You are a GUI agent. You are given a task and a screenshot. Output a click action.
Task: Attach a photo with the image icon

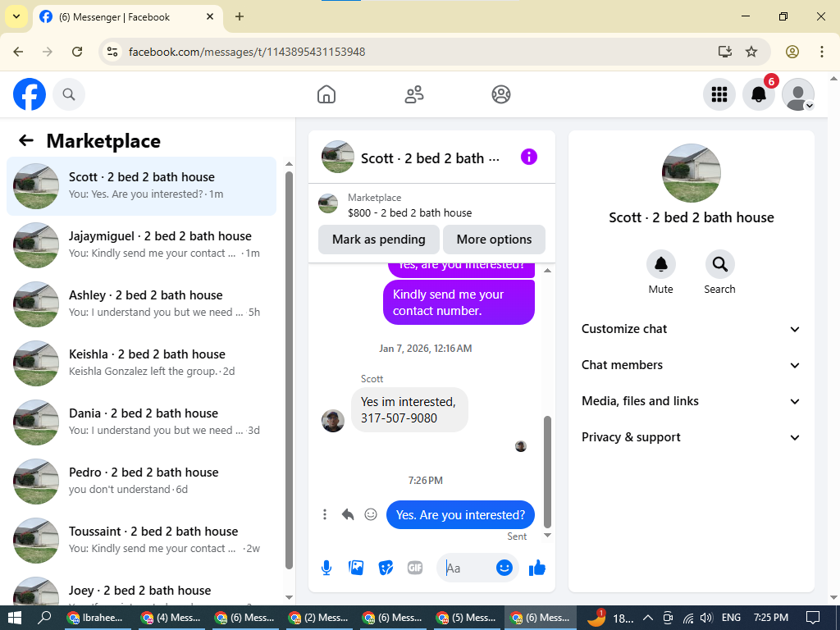coord(356,568)
